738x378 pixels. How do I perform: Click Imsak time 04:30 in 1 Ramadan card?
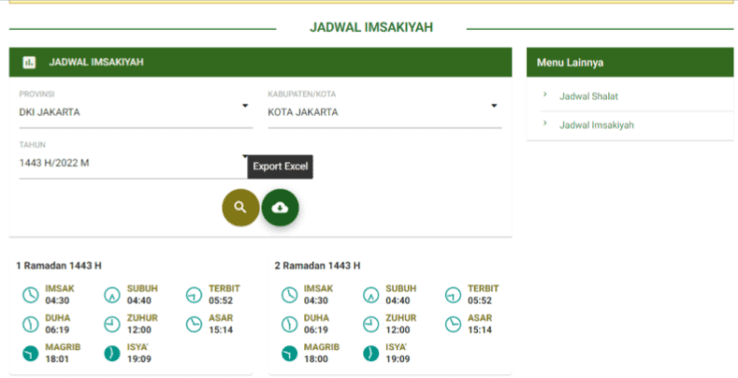[57, 301]
